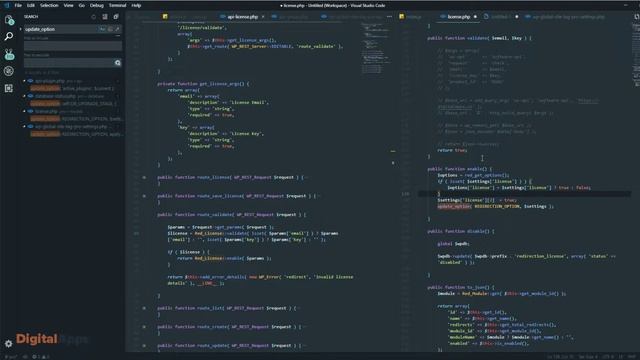Image resolution: width=640 pixels, height=360 pixels.
Task: Toggle Use Regular Expression in search box
Action: pos(117,29)
